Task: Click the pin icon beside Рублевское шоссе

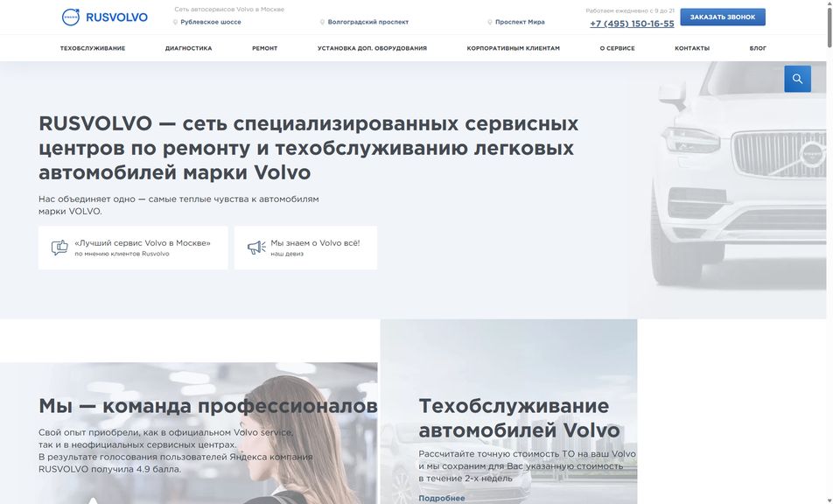Action: (x=175, y=22)
